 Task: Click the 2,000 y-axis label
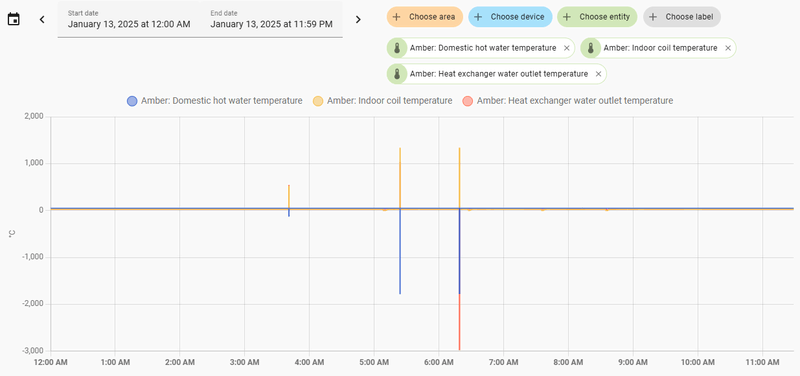(35, 117)
